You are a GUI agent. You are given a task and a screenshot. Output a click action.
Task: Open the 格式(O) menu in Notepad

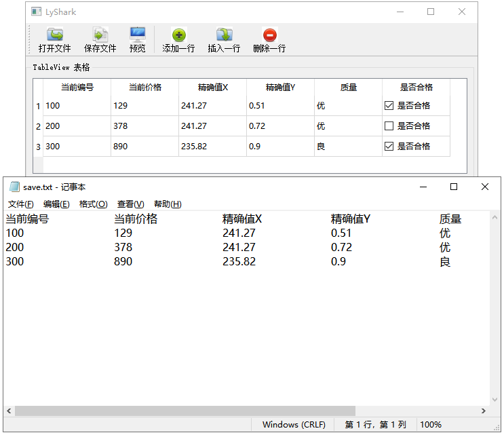coord(93,204)
